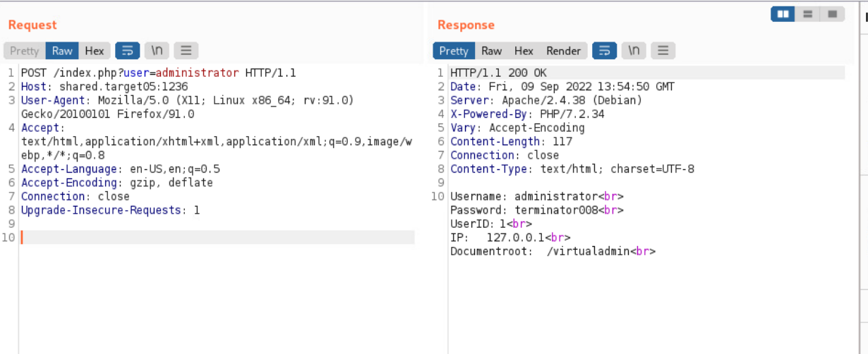868x354 pixels.
Task: Switch Request view to Hex tab
Action: click(x=95, y=51)
